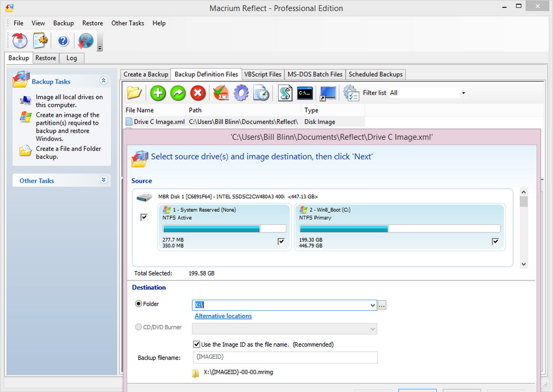Click the folder icon beside X:\{IMAGEID}-00-00.mrimg
Viewport: 553px width, 392px height.
195,373
